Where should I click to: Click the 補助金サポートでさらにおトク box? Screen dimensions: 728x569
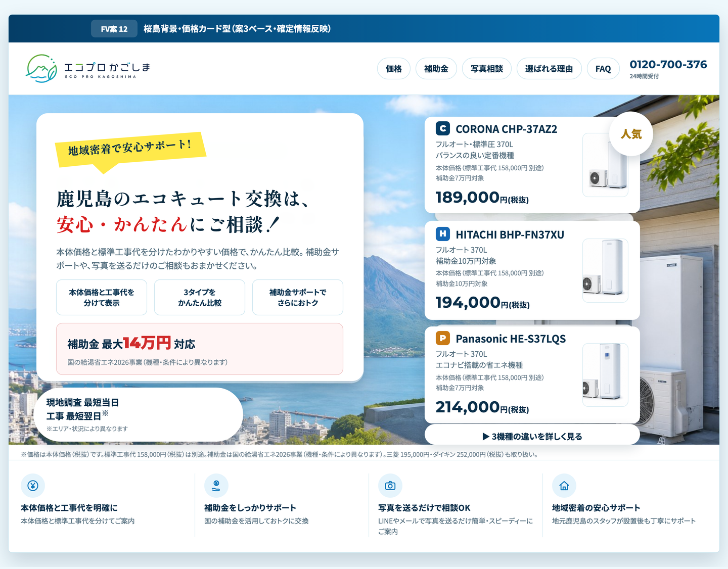pos(298,298)
